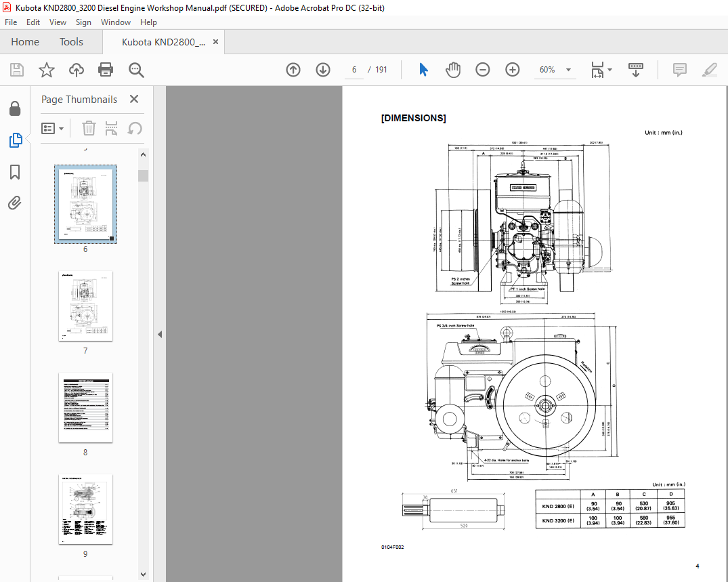Switch to the Home tab

tap(25, 42)
